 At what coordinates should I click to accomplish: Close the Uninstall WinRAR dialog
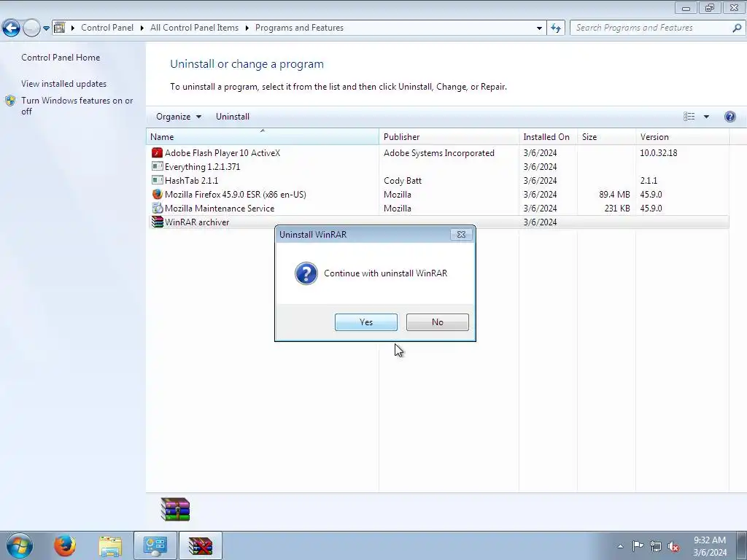point(461,234)
